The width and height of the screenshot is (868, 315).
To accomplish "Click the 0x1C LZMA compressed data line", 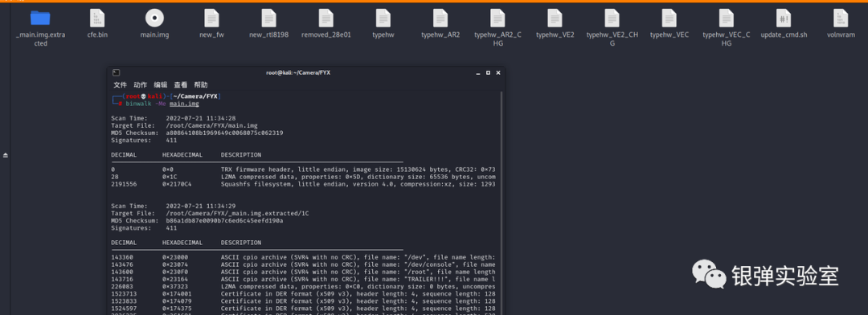I will (x=303, y=177).
